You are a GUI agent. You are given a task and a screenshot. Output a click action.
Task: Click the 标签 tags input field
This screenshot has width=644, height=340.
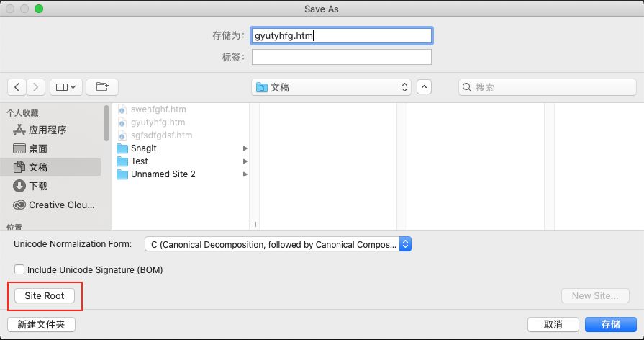click(x=341, y=57)
